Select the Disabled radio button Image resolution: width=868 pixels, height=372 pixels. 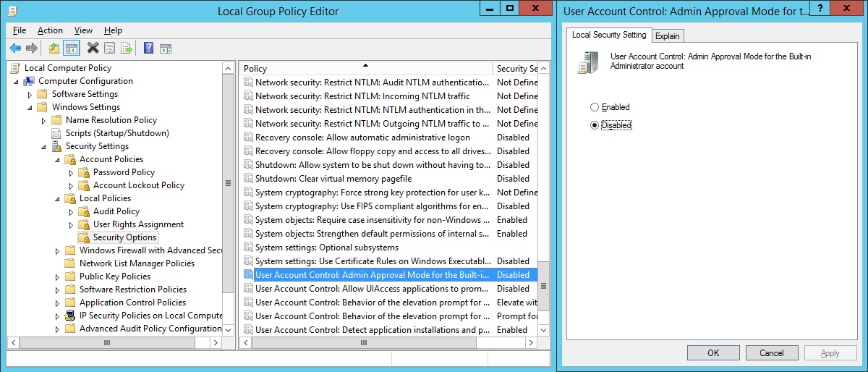click(595, 125)
